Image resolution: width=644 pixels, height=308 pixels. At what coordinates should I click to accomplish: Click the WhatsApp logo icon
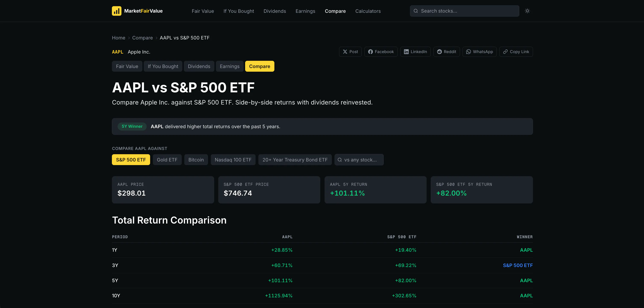(x=468, y=52)
